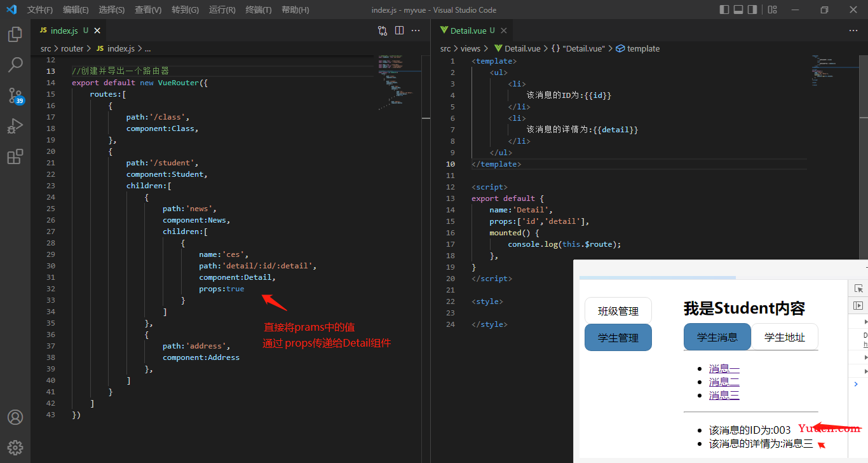Click the name:'ces' line in index.js
The image size is (868, 463).
[x=224, y=254]
